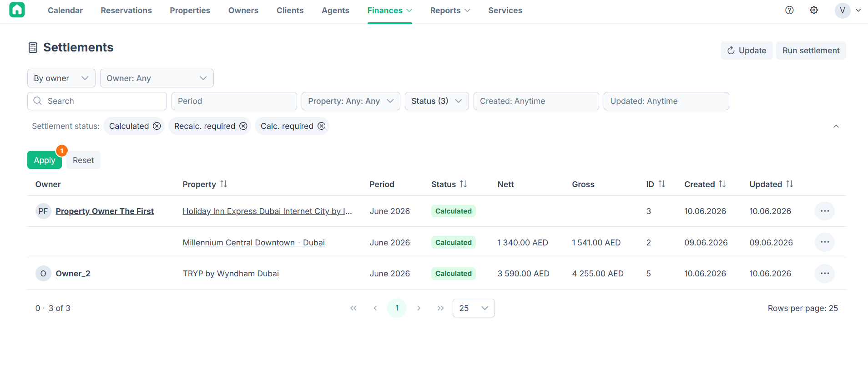
Task: Click the Owner_2 avatar circle
Action: click(x=43, y=274)
